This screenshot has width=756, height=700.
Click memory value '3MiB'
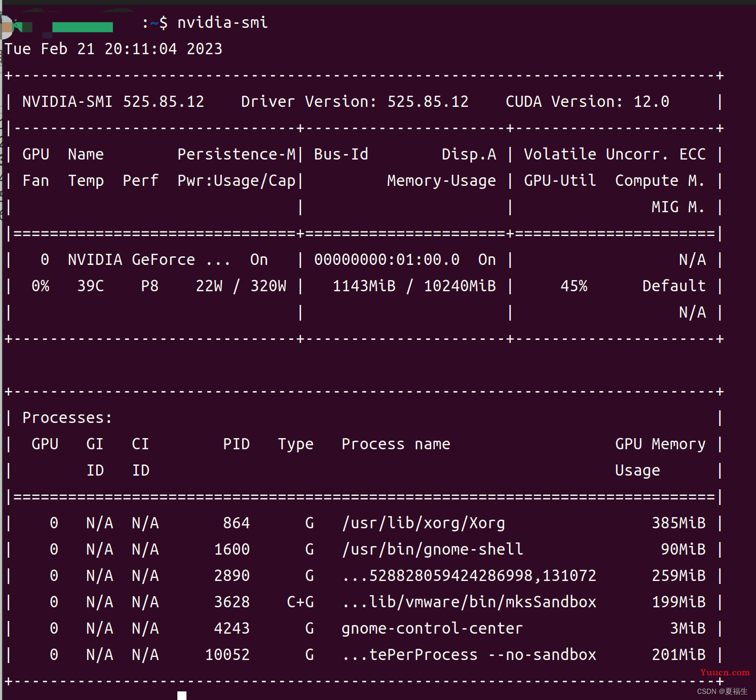[688, 628]
